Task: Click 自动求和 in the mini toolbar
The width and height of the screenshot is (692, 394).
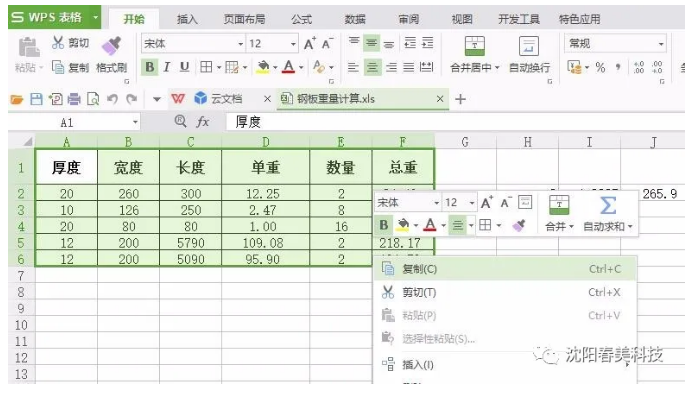Action: click(x=608, y=214)
